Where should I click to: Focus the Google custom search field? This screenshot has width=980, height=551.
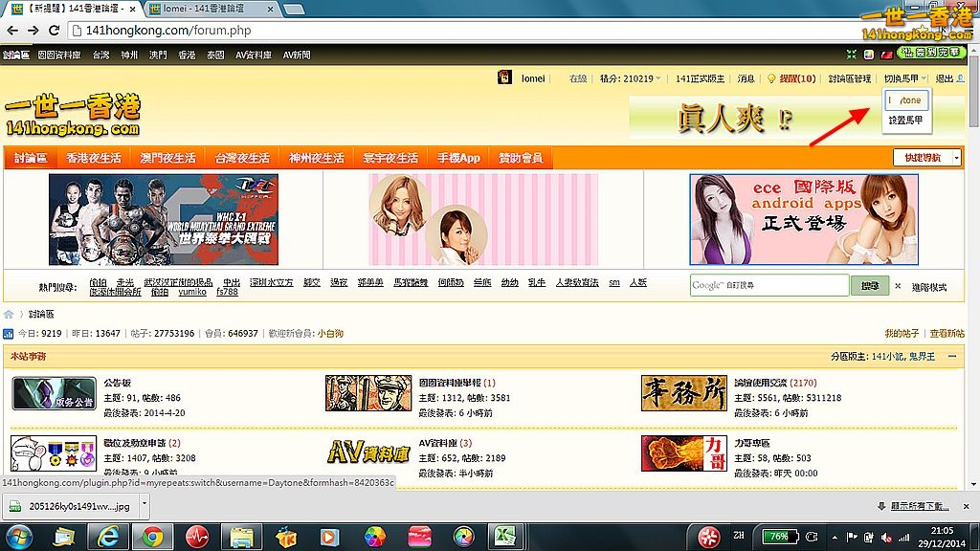click(769, 285)
